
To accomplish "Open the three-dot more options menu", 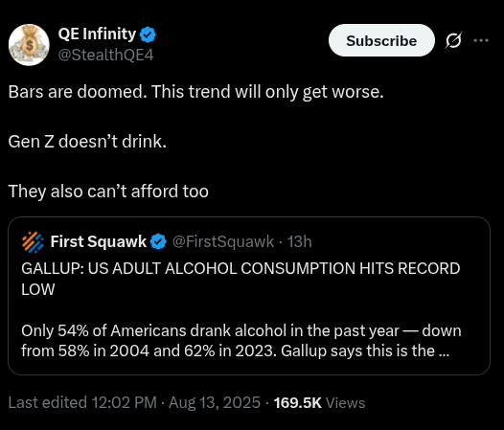I will tap(481, 40).
